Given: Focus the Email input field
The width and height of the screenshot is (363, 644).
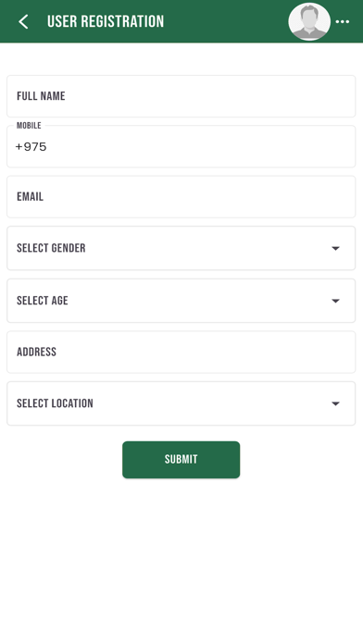Looking at the screenshot, I should 181,197.
